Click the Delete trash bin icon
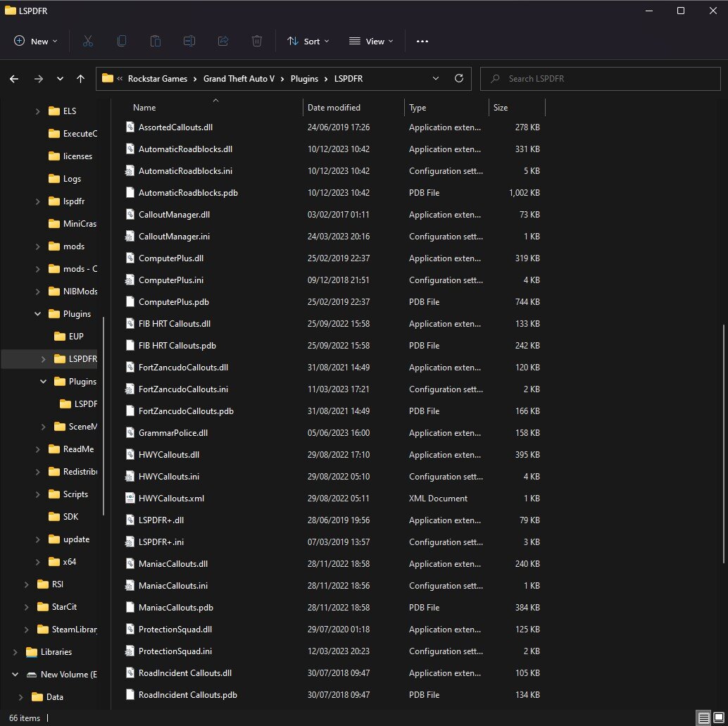Image resolution: width=728 pixels, height=726 pixels. click(x=257, y=42)
